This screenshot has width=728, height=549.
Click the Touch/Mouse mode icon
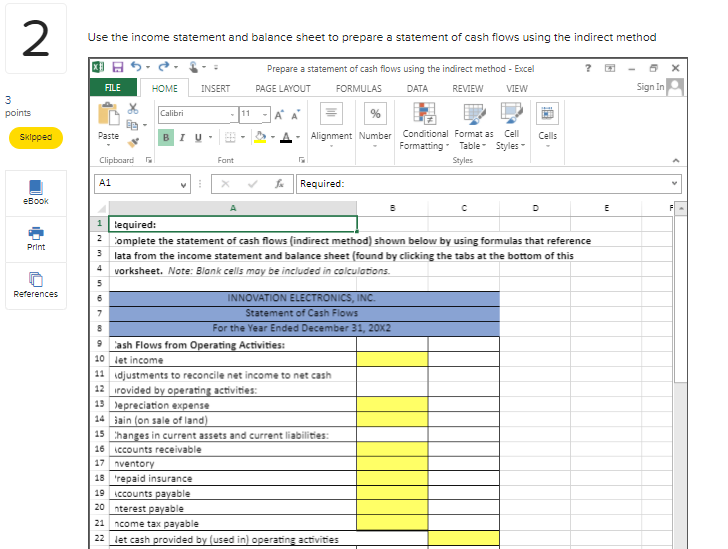click(x=194, y=67)
